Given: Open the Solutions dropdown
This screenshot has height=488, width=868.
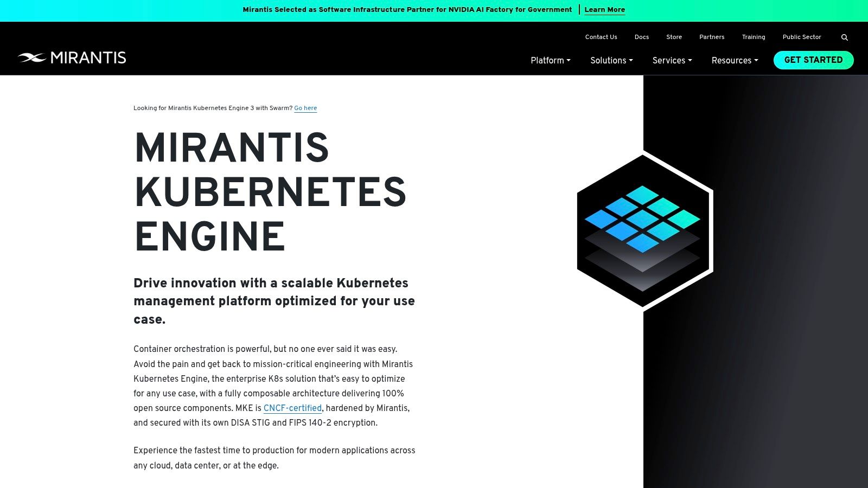Looking at the screenshot, I should click(x=611, y=61).
